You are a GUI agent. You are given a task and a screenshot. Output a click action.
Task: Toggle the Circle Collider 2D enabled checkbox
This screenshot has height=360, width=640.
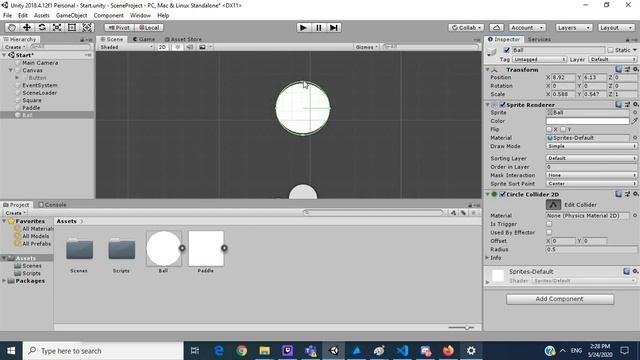pos(503,194)
